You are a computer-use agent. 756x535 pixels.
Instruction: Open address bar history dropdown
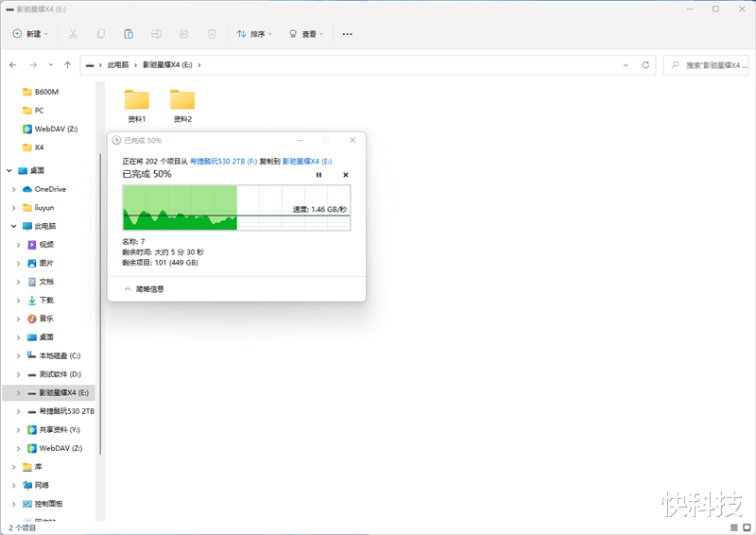click(x=626, y=64)
